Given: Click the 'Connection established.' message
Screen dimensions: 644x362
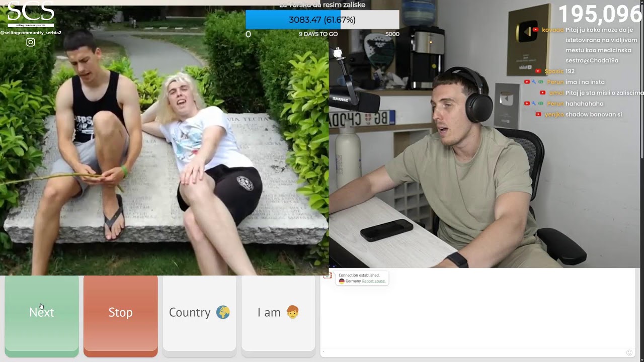Looking at the screenshot, I should point(359,276).
